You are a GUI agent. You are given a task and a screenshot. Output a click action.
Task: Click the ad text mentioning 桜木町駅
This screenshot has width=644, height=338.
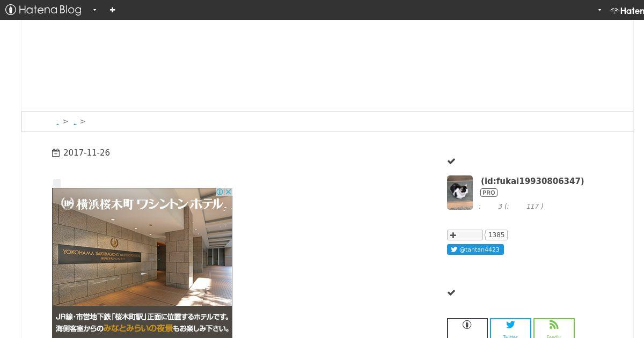click(142, 317)
